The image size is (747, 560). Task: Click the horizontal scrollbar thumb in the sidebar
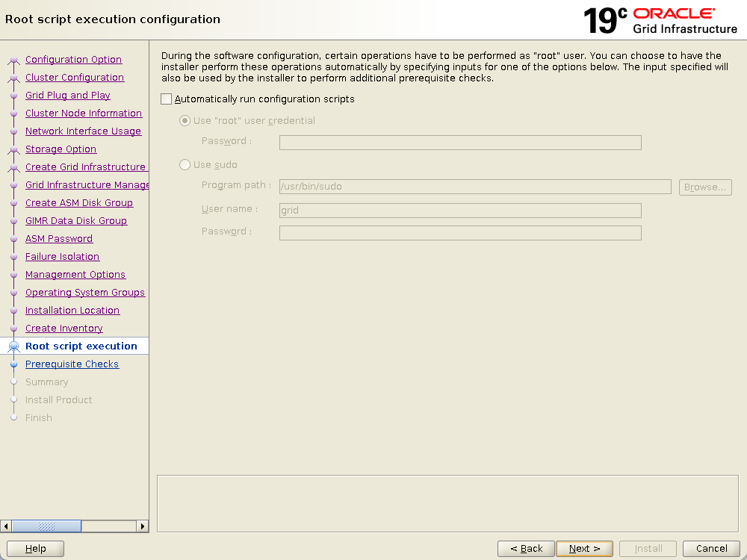tap(46, 526)
